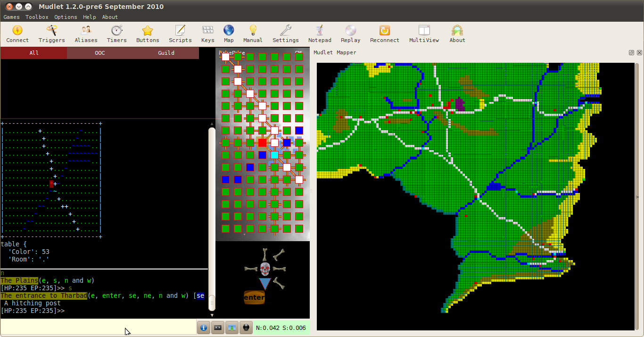644x337 pixels.
Task: Open the Games menu
Action: tap(11, 17)
